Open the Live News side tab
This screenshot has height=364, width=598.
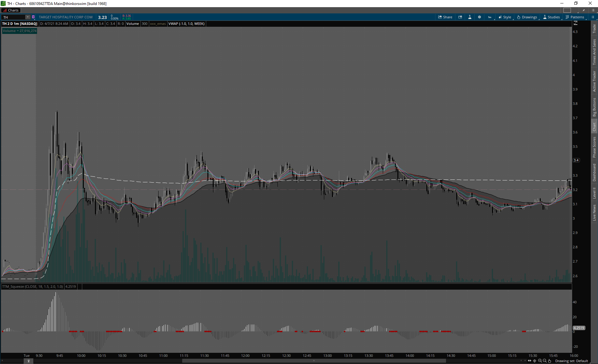click(594, 213)
